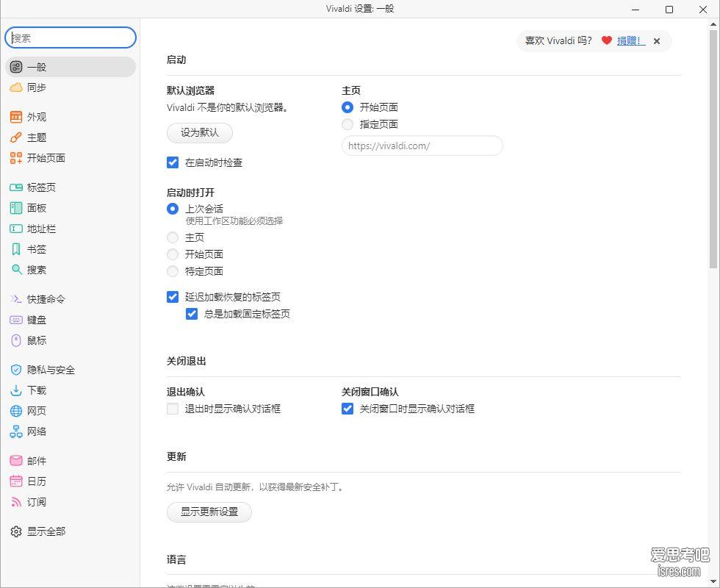Screen dimensions: 720x588
Task: Click the 设为默认 button
Action: click(x=200, y=133)
